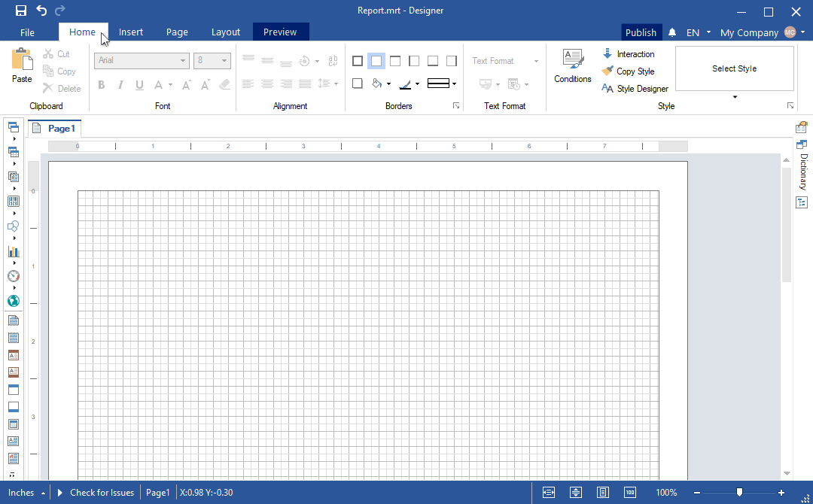Switch to the Insert ribbon tab
This screenshot has width=813, height=504.
131,32
